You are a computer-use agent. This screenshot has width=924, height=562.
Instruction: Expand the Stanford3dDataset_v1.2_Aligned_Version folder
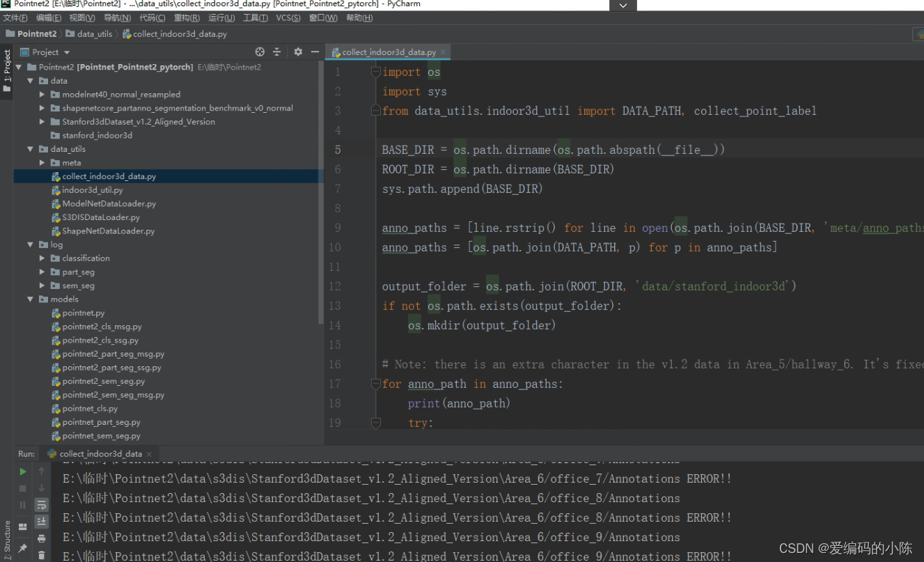42,122
